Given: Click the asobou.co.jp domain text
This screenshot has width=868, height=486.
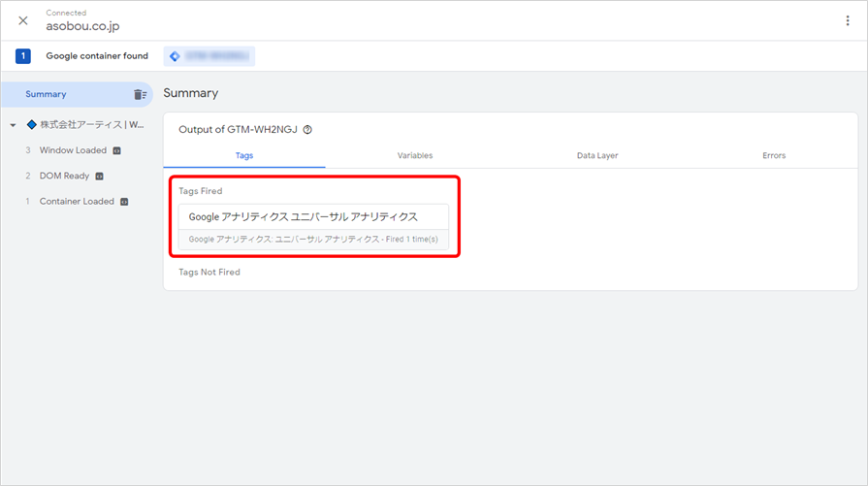Looking at the screenshot, I should click(x=82, y=26).
